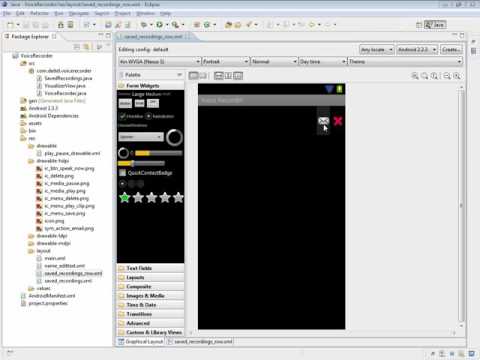Expand the Custom & Library Views category

[x=151, y=332]
